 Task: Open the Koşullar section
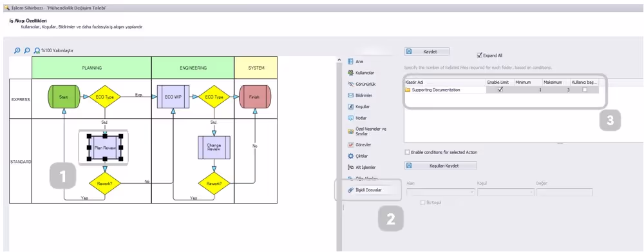(x=359, y=106)
